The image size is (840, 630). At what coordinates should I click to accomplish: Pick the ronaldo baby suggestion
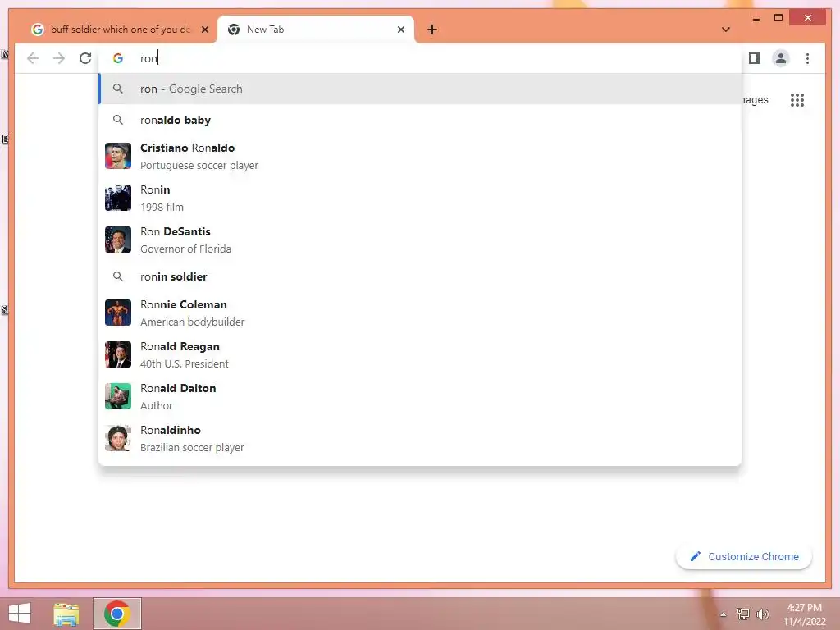click(x=420, y=120)
